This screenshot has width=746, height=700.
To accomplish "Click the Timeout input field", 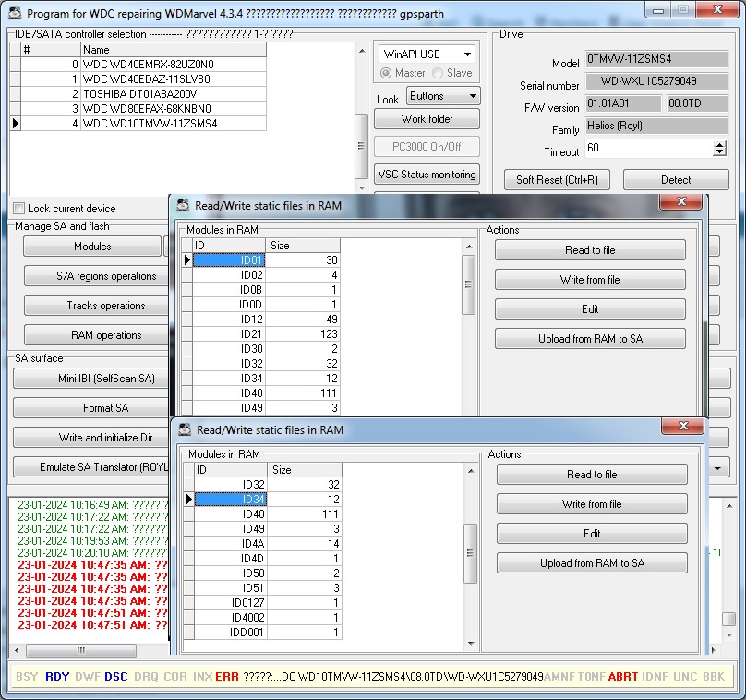I will (x=650, y=148).
